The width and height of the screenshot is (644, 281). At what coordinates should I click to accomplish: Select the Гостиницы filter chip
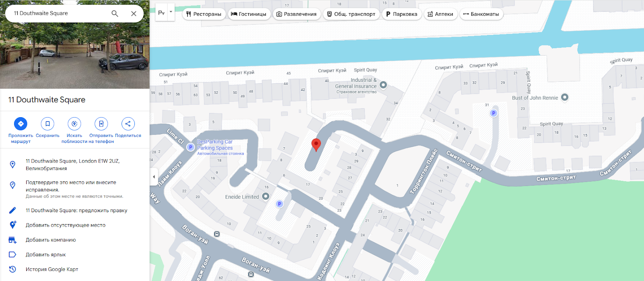249,14
